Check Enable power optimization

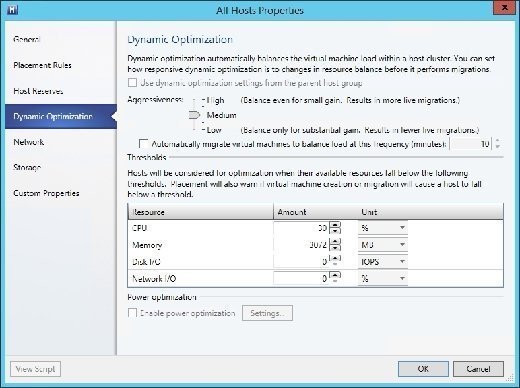pos(132,313)
